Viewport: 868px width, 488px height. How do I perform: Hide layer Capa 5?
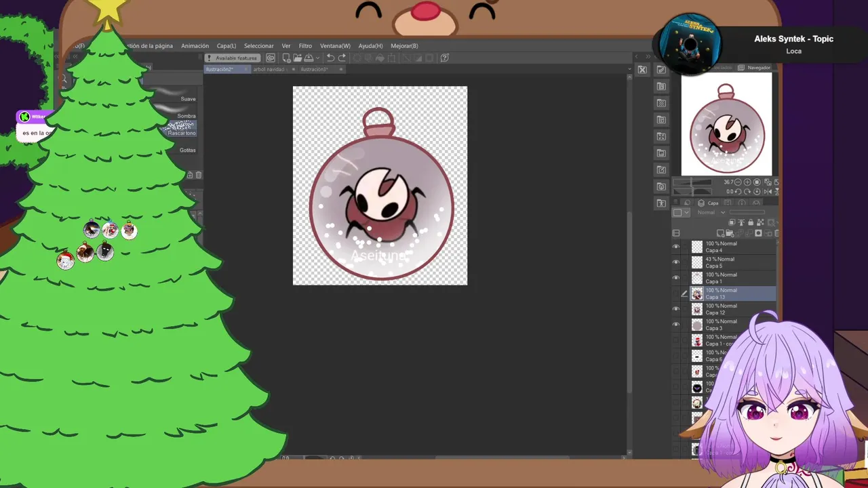(675, 262)
